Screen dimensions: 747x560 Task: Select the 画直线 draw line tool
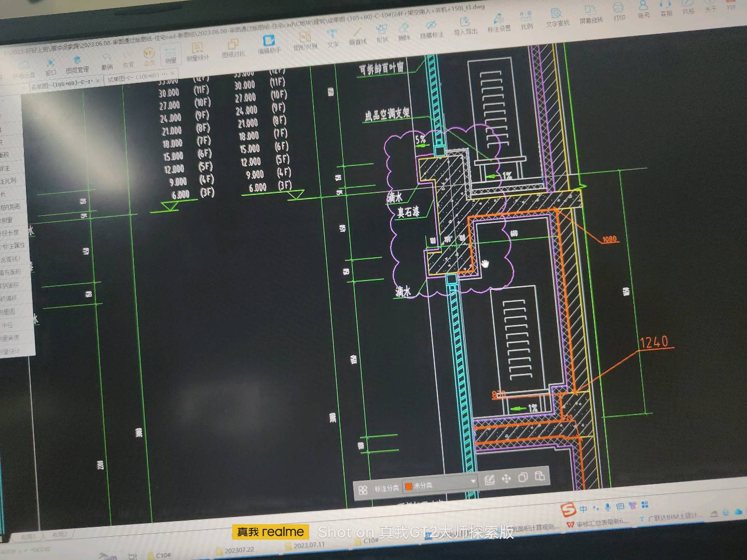coord(357,36)
